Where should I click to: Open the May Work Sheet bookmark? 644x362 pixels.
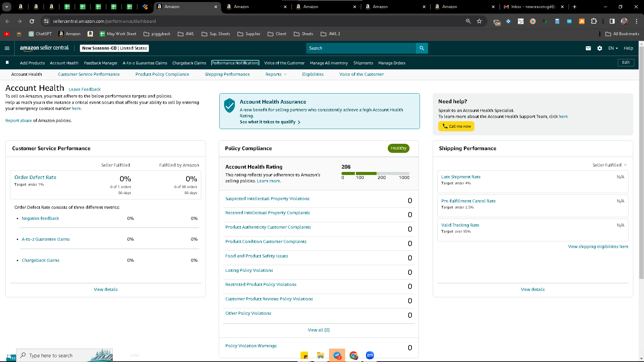point(118,34)
